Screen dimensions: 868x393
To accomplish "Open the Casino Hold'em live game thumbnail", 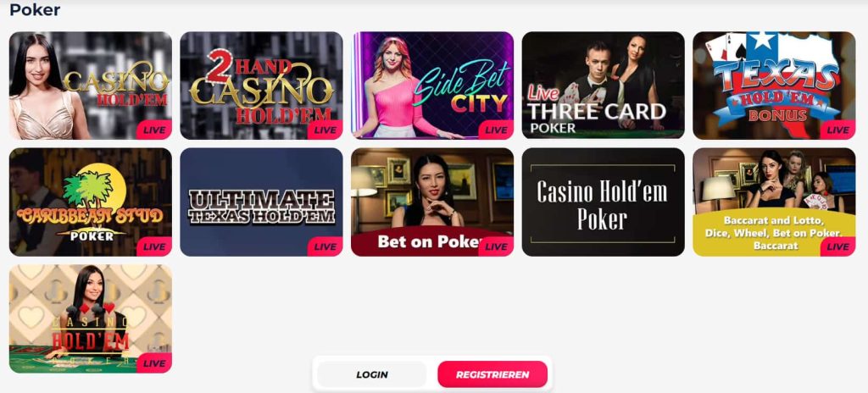I will coord(90,86).
